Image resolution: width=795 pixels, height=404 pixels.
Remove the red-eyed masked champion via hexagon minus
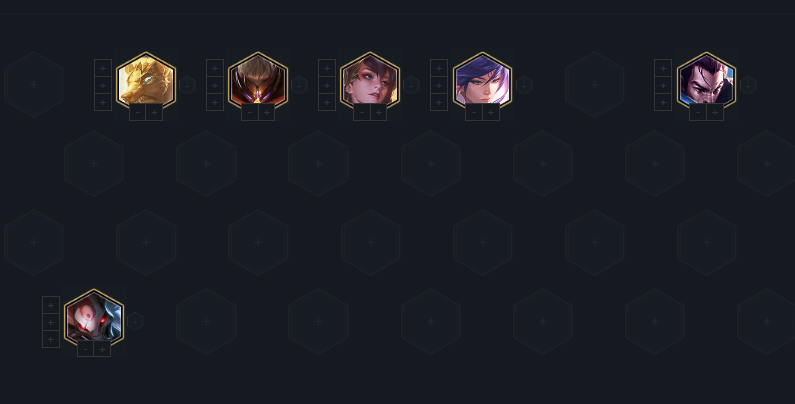pos(135,321)
